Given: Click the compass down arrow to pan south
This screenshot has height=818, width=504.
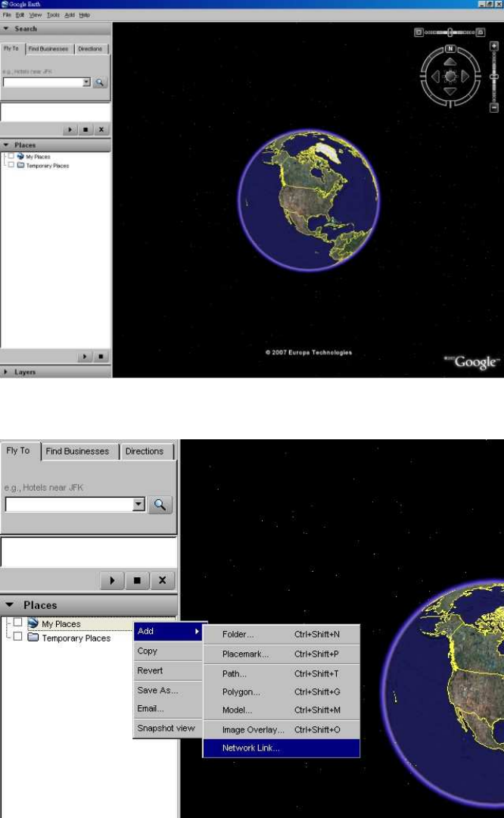Looking at the screenshot, I should pyautogui.click(x=450, y=92).
